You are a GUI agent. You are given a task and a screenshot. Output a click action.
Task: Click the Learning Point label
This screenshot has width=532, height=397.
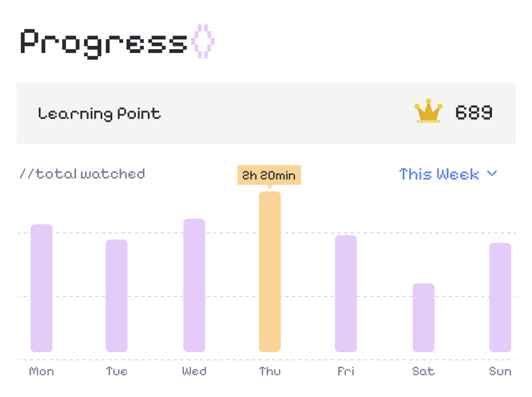click(x=100, y=114)
